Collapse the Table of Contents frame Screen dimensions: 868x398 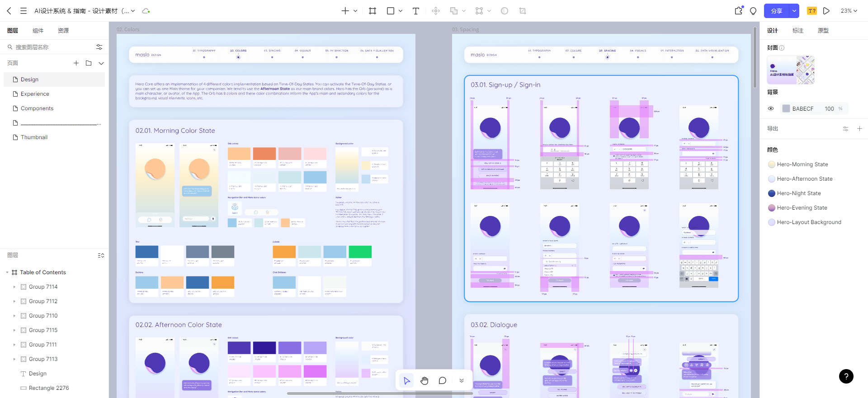point(7,272)
